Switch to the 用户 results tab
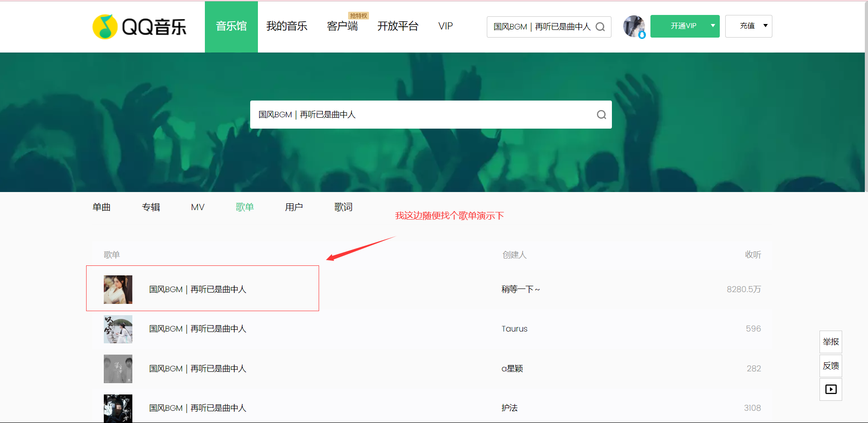This screenshot has height=423, width=868. [294, 207]
